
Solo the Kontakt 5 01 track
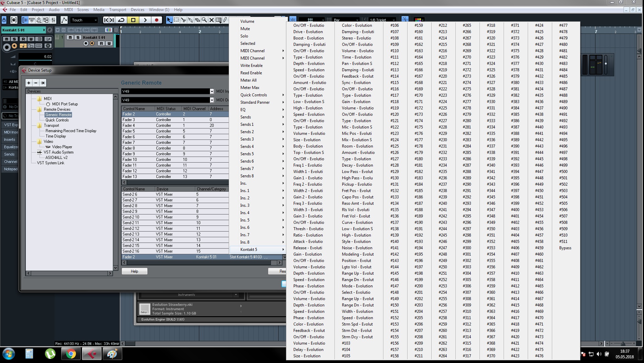[78, 37]
